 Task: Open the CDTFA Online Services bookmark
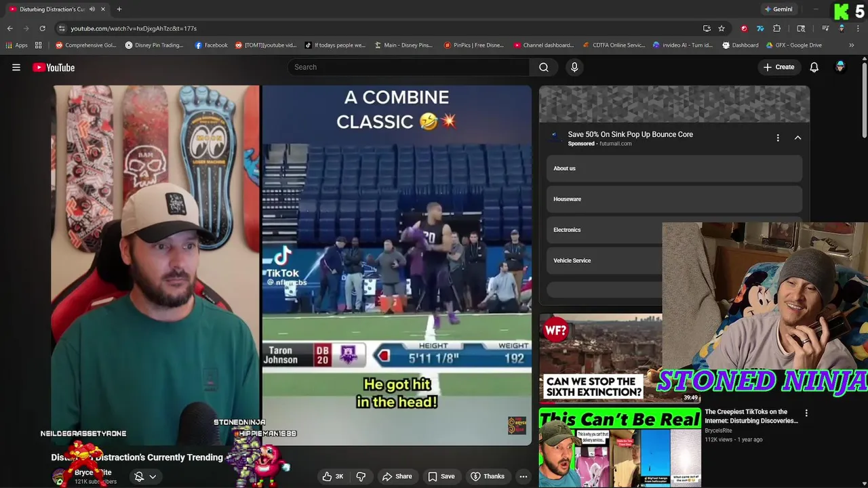(x=614, y=45)
